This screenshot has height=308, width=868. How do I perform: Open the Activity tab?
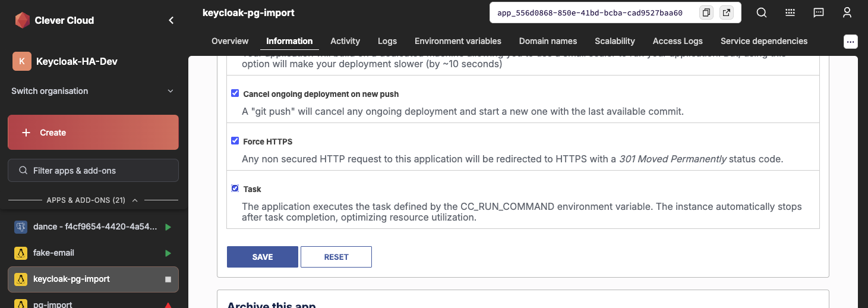click(345, 41)
